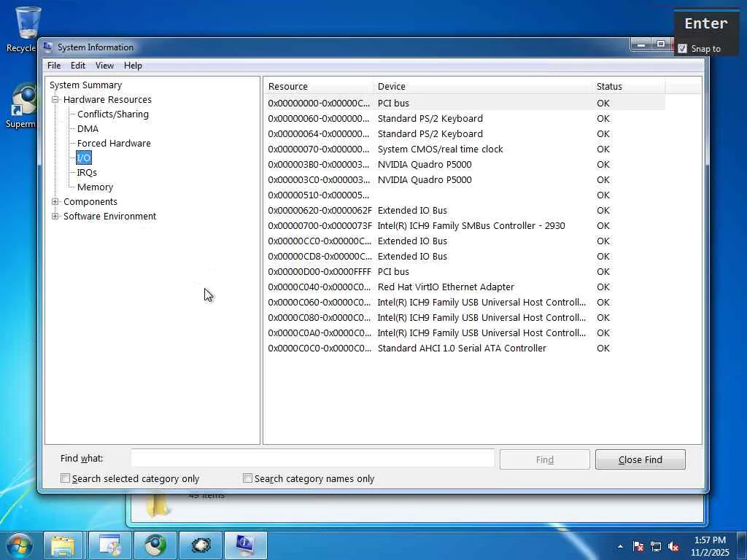
Task: Select IRQs tree item
Action: click(87, 172)
